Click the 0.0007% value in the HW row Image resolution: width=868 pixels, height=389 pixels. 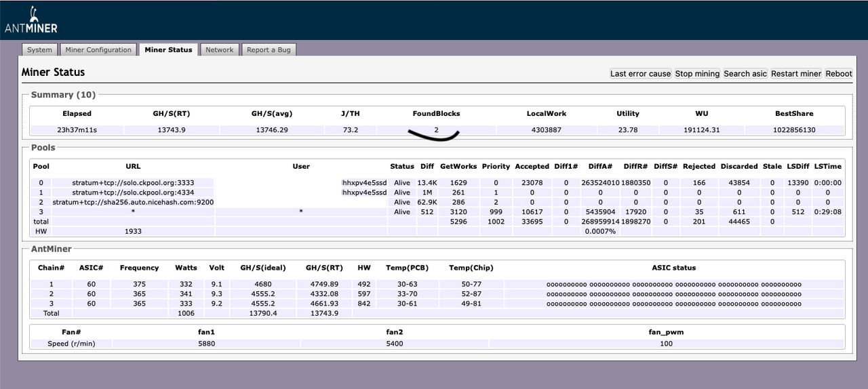point(600,231)
